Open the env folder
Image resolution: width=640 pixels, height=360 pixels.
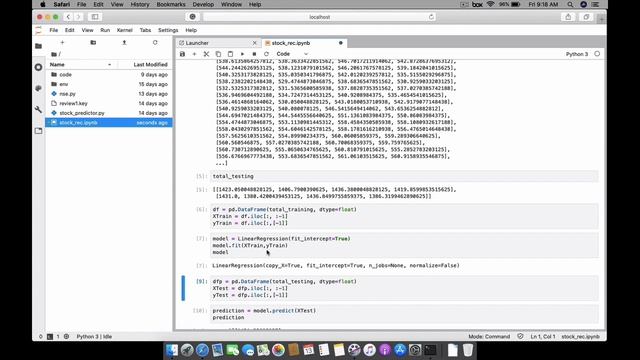click(x=109, y=84)
